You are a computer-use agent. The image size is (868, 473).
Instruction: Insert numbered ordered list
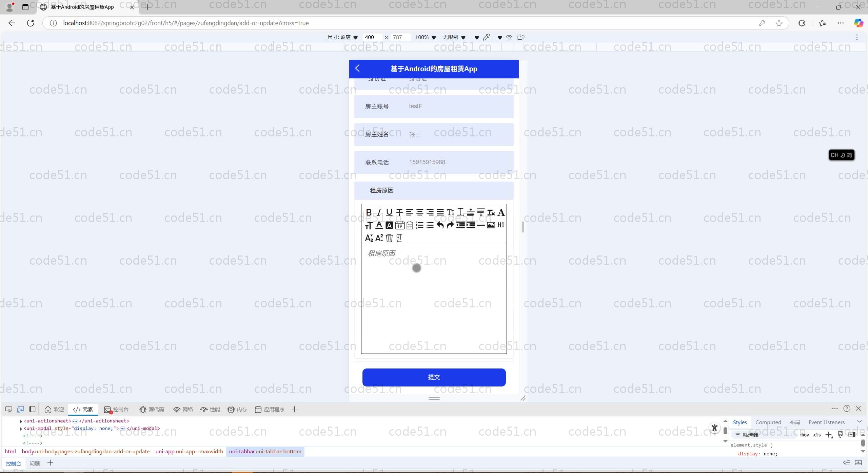419,225
